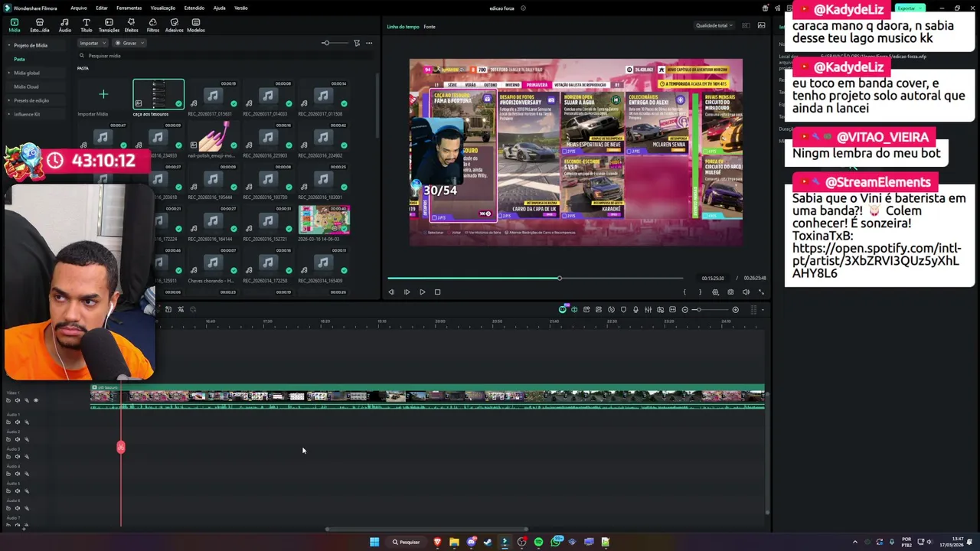
Task: Open the stock media (Esto...ídia) panel
Action: tap(39, 25)
